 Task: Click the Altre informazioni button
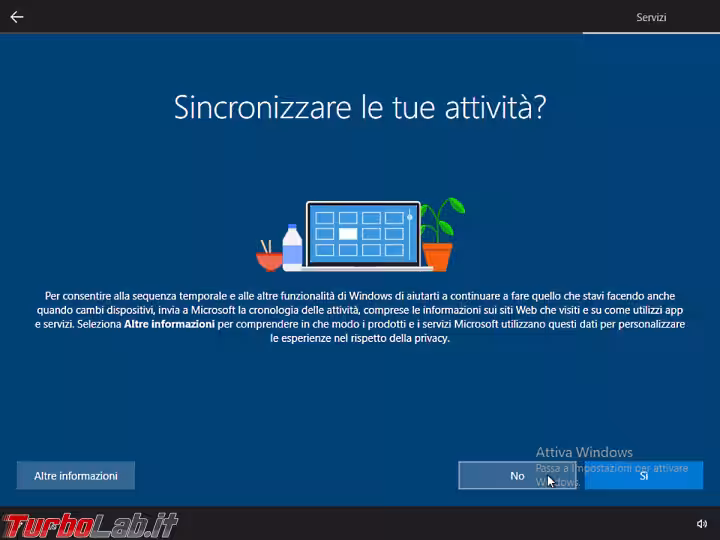point(76,476)
